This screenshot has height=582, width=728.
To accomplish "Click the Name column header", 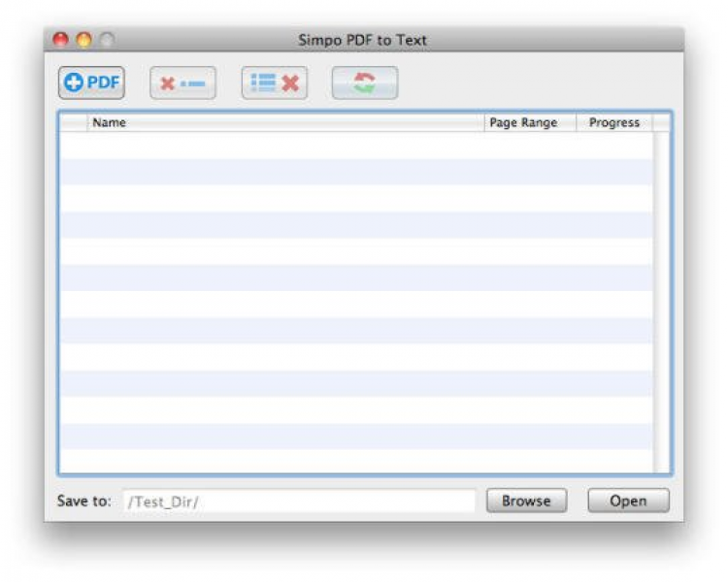I will 285,122.
